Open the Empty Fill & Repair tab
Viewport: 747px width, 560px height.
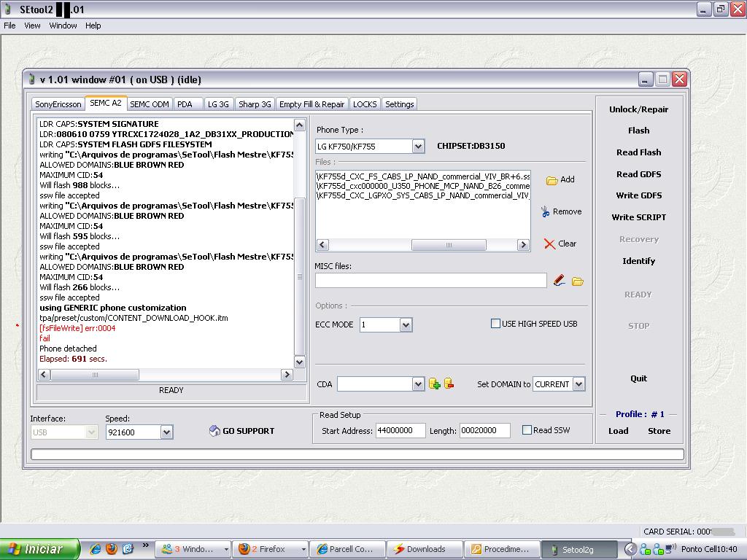[x=311, y=104]
